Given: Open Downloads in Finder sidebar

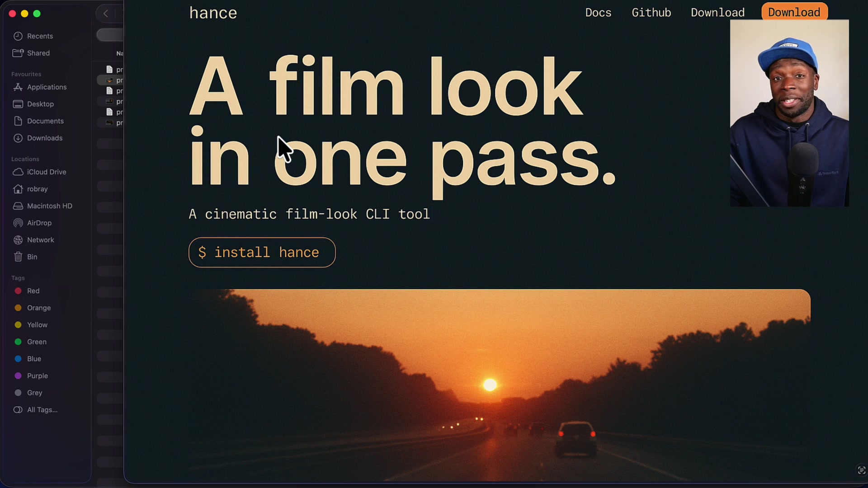Looking at the screenshot, I should point(45,138).
